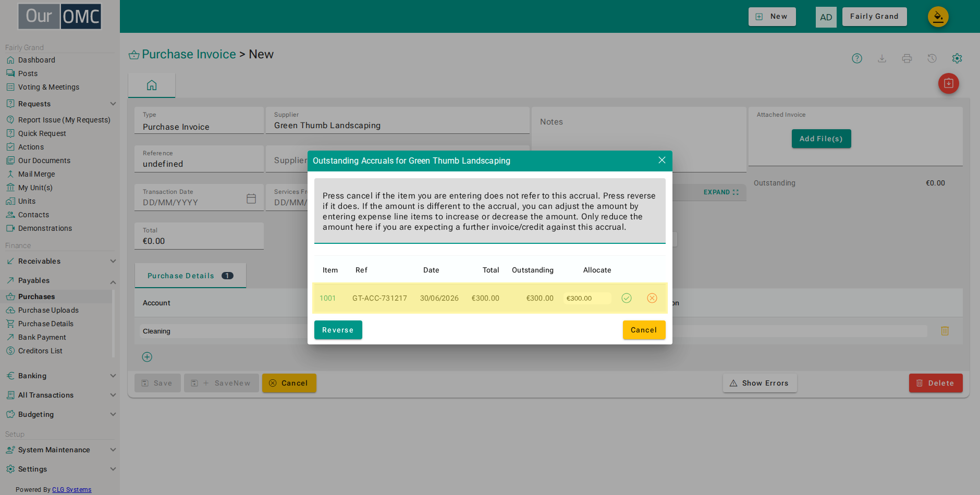Click the download icon in header
The image size is (980, 495).
(882, 58)
